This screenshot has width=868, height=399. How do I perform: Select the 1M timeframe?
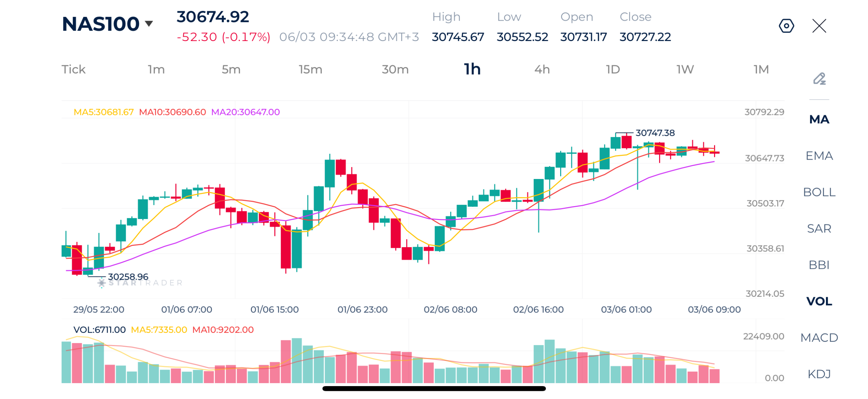pyautogui.click(x=761, y=69)
